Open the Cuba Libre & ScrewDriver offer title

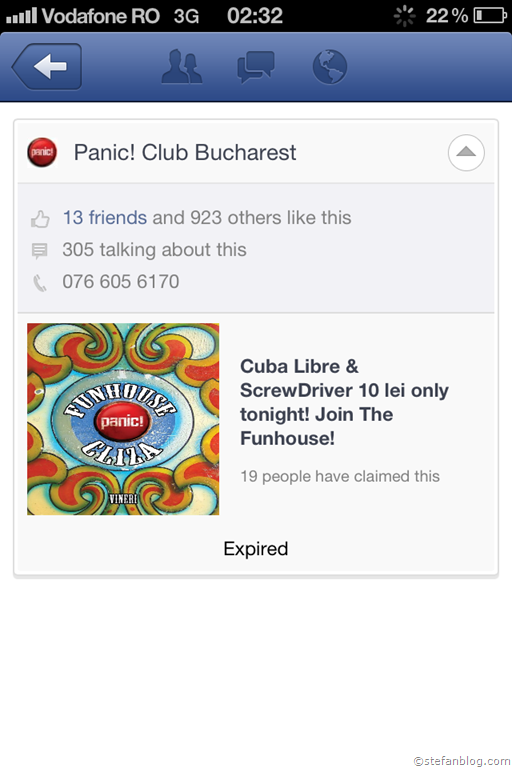coord(344,402)
